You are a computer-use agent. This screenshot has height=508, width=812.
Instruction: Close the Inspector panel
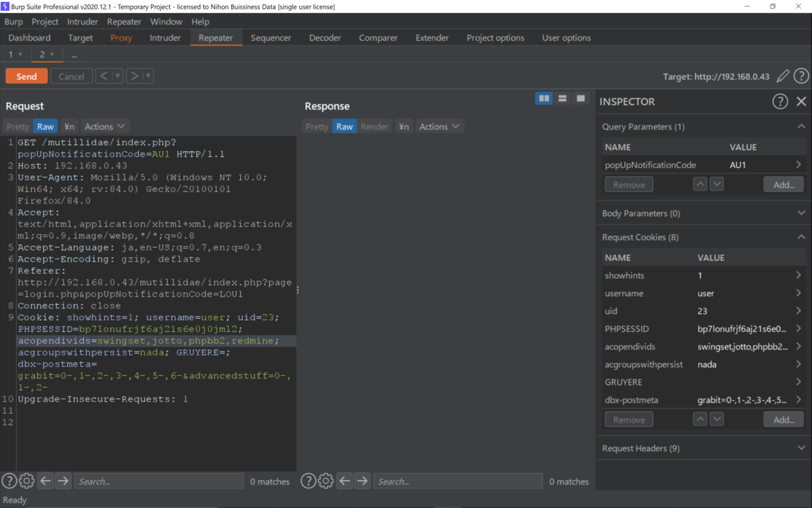(x=801, y=102)
